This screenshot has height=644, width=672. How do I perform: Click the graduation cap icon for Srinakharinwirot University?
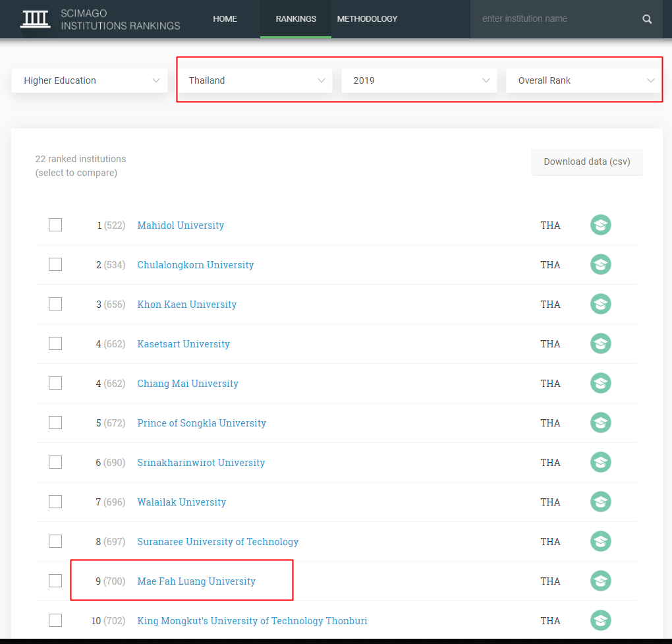coord(600,462)
